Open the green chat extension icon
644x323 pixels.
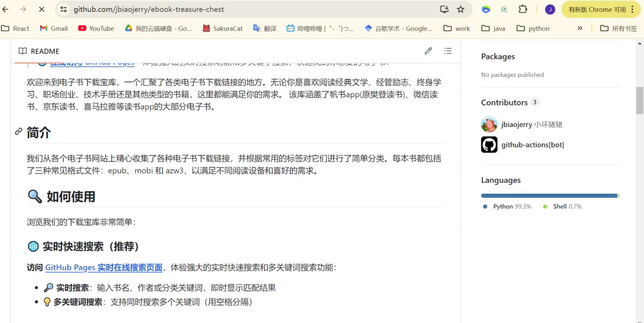pyautogui.click(x=504, y=9)
